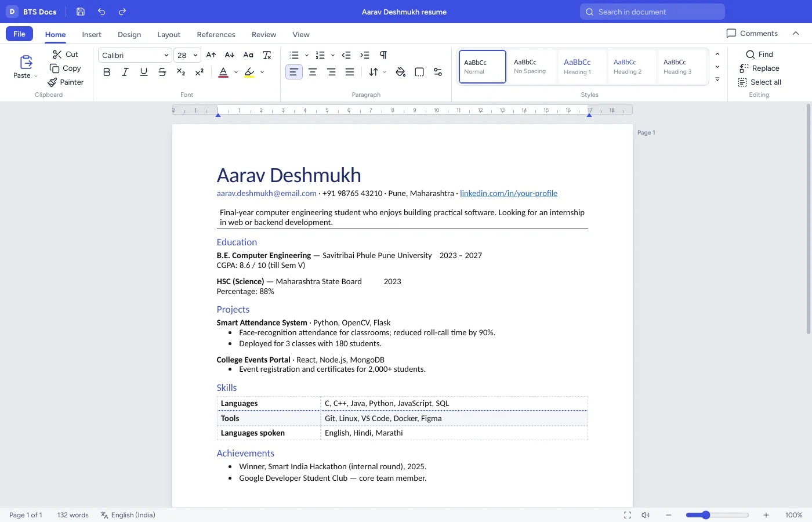
Task: Switch to the References tab
Action: (216, 35)
